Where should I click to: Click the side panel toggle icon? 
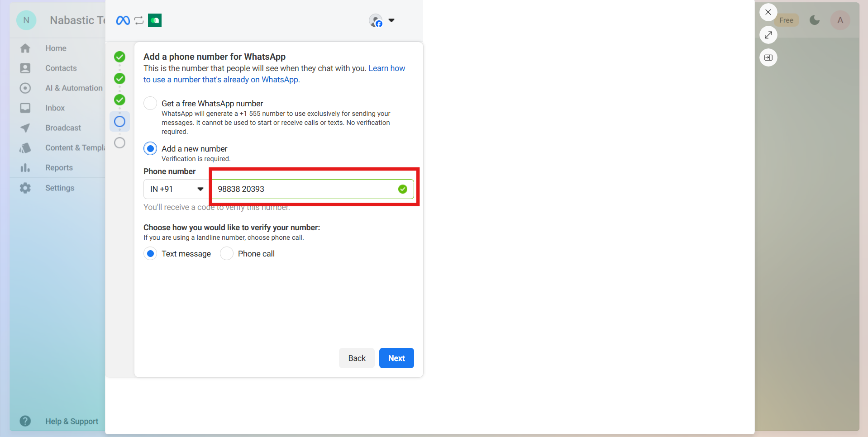click(768, 57)
